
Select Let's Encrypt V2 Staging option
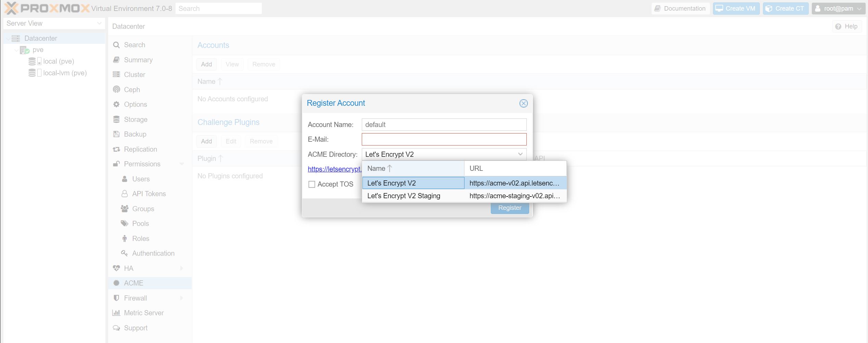click(x=404, y=196)
